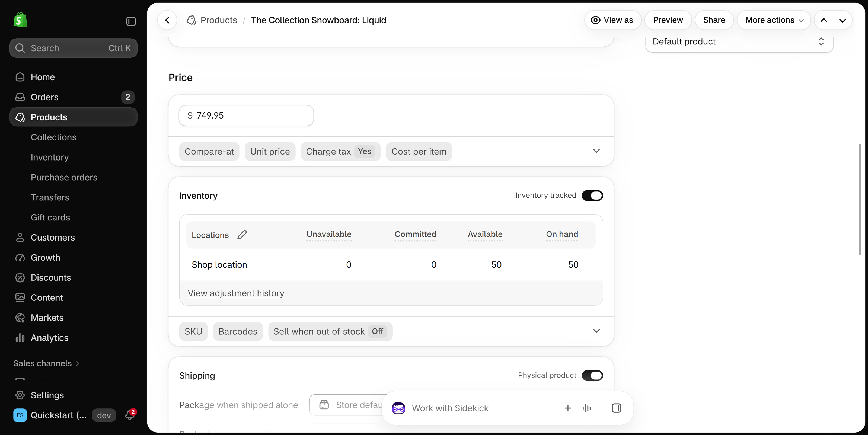868x435 pixels.
Task: Open Analytics in sidebar
Action: pyautogui.click(x=74, y=338)
